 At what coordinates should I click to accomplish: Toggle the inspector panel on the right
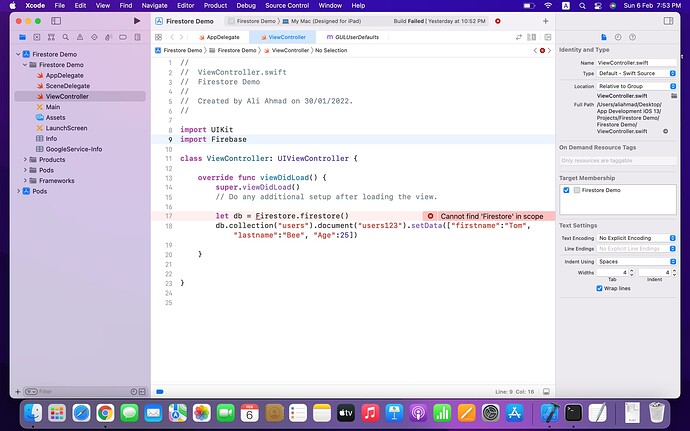668,21
